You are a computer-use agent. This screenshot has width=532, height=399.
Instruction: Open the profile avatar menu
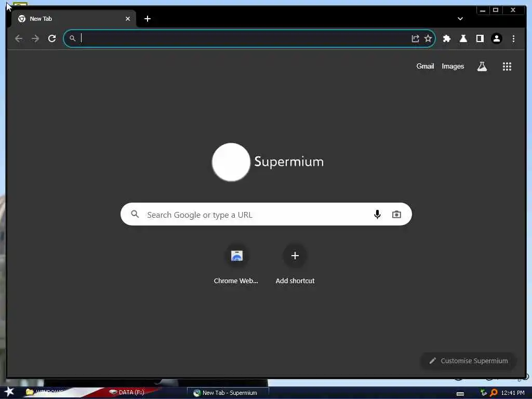pyautogui.click(x=496, y=38)
